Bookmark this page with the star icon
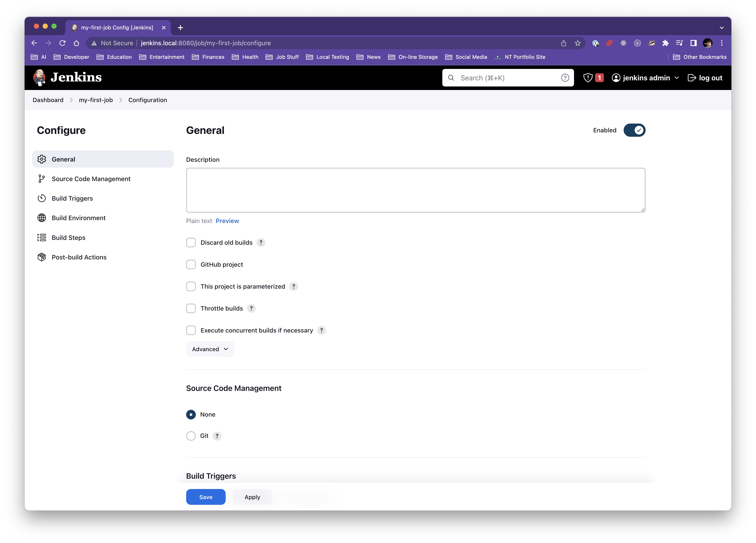Viewport: 756px width, 543px height. click(578, 43)
